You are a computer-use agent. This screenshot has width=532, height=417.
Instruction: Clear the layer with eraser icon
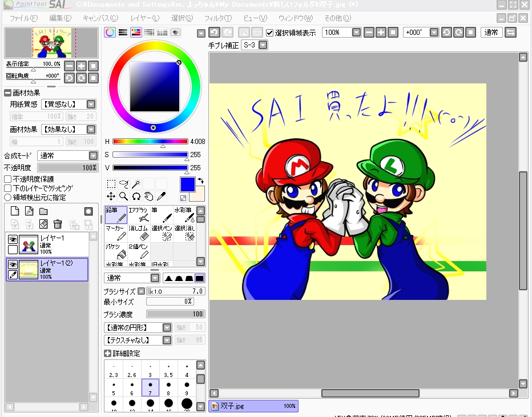(43, 224)
